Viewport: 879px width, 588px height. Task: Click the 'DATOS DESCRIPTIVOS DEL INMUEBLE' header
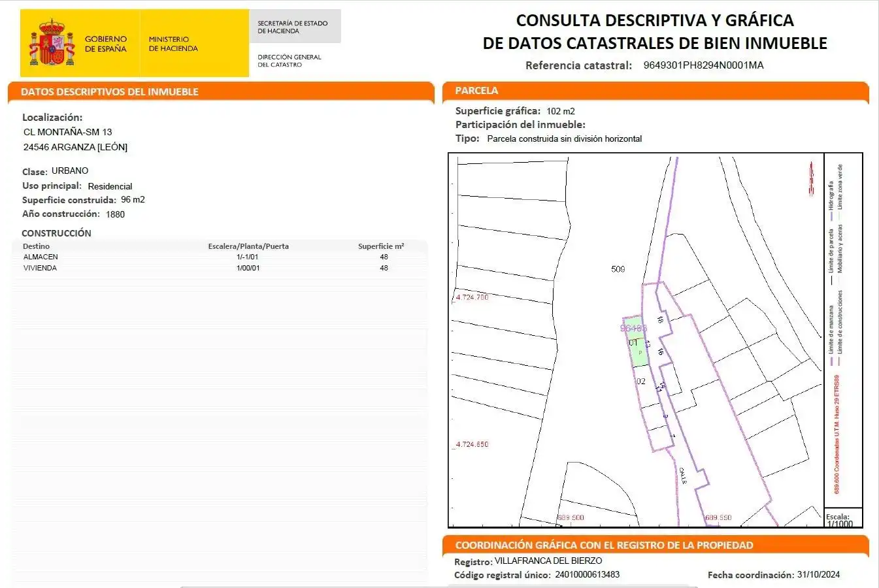[x=110, y=91]
